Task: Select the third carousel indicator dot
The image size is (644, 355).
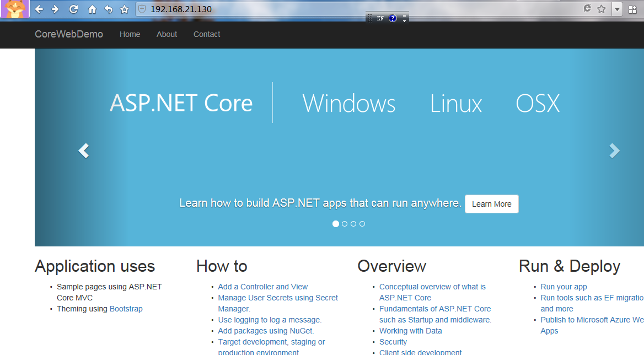Action: 353,224
